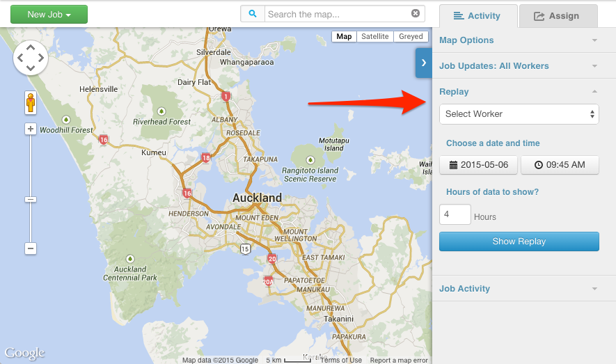This screenshot has width=616, height=364.
Task: Expand Job Updates: All Workers section
Action: pos(519,66)
